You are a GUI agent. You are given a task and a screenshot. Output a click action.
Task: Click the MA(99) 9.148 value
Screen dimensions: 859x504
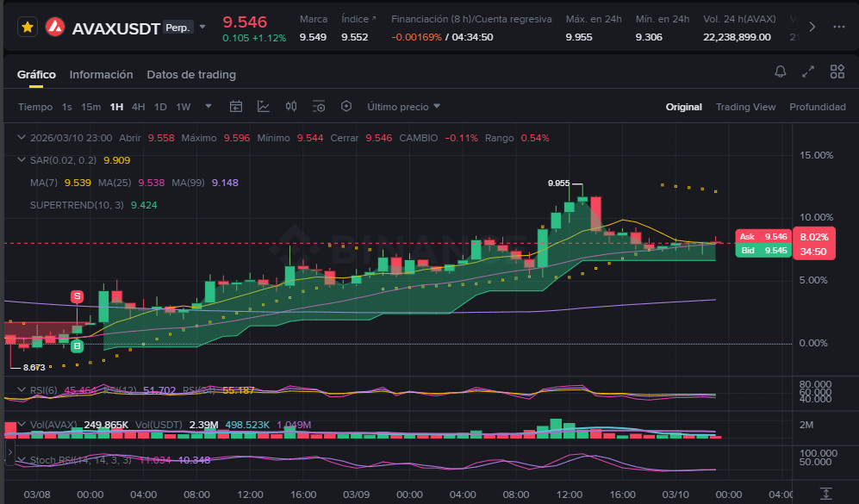pyautogui.click(x=225, y=183)
